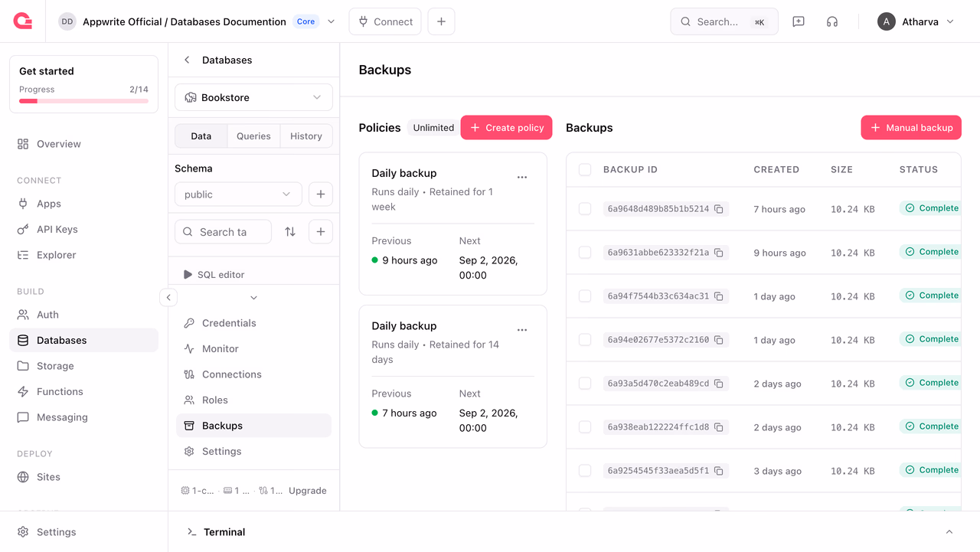Select backup 6a9648d489b85b1b5214 checkbox
Image resolution: width=980 pixels, height=552 pixels.
pos(585,209)
